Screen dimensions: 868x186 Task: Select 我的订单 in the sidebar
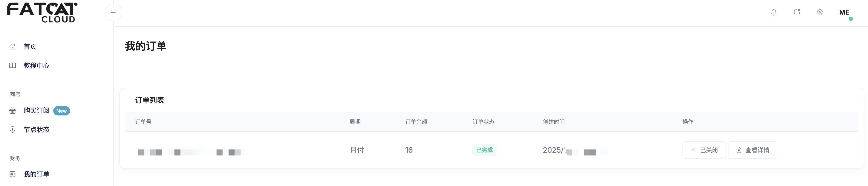coord(36,174)
